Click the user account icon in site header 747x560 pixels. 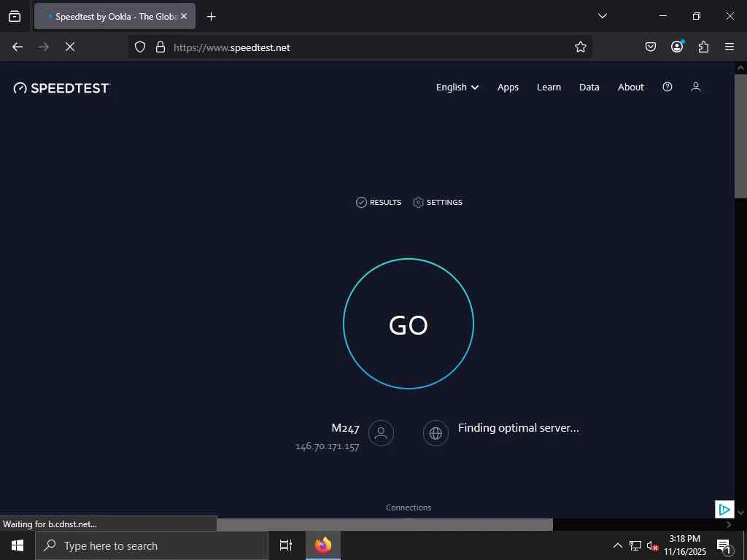(x=695, y=87)
